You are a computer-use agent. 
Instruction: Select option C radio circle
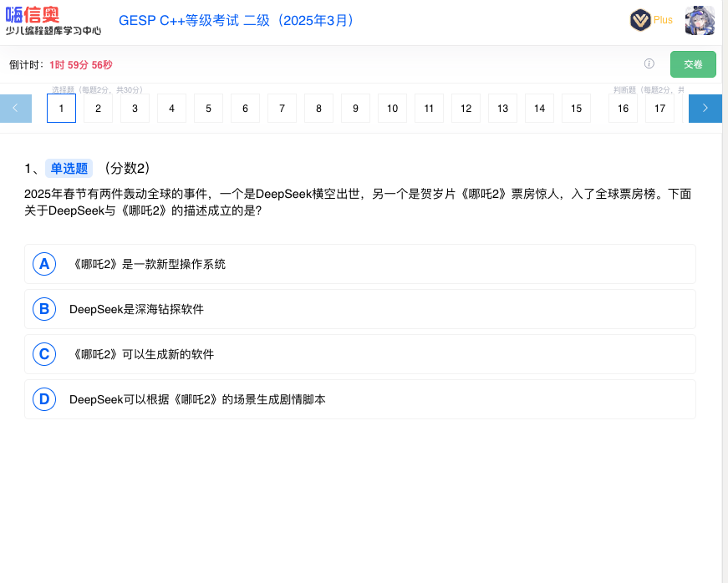pyautogui.click(x=44, y=354)
